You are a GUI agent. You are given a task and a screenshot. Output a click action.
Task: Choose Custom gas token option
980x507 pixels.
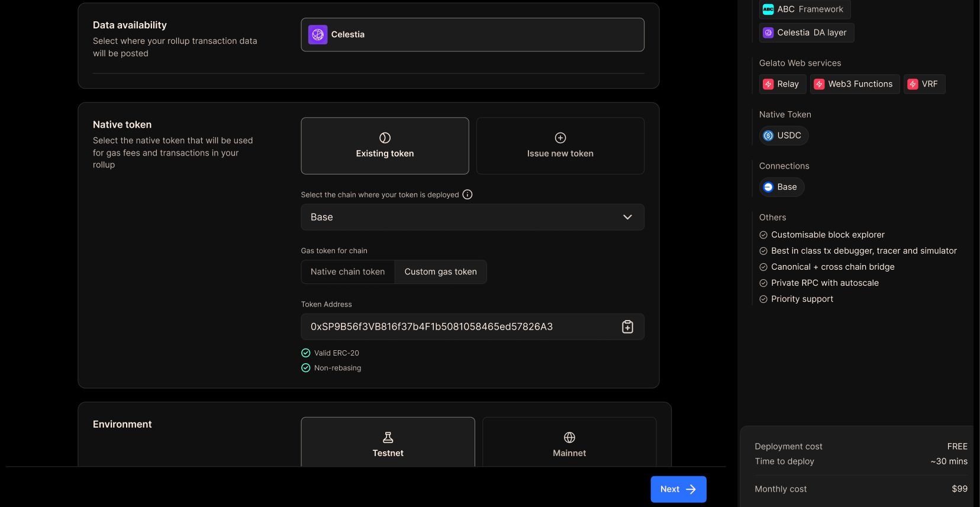[441, 272]
